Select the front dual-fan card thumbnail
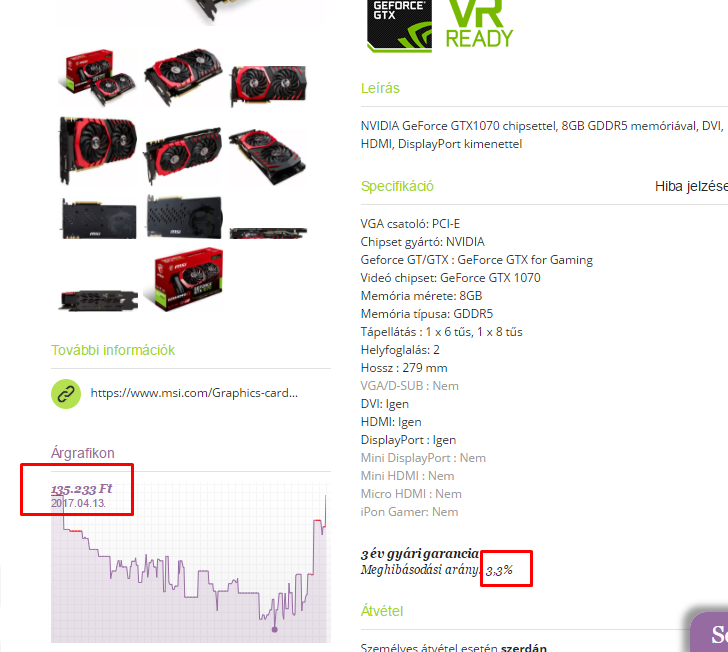Viewport: 728px width, 652px height. point(268,85)
